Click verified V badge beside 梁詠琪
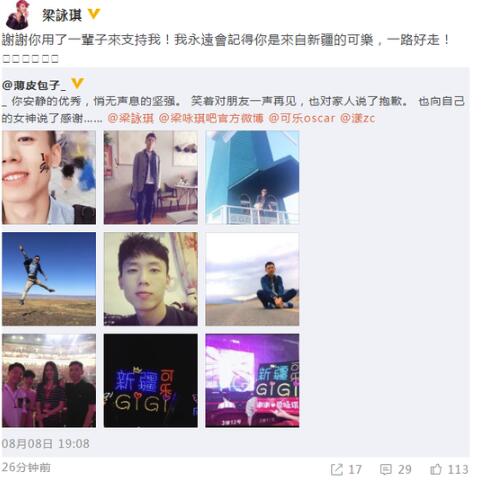Image resolution: width=489 pixels, height=484 pixels. [94, 14]
